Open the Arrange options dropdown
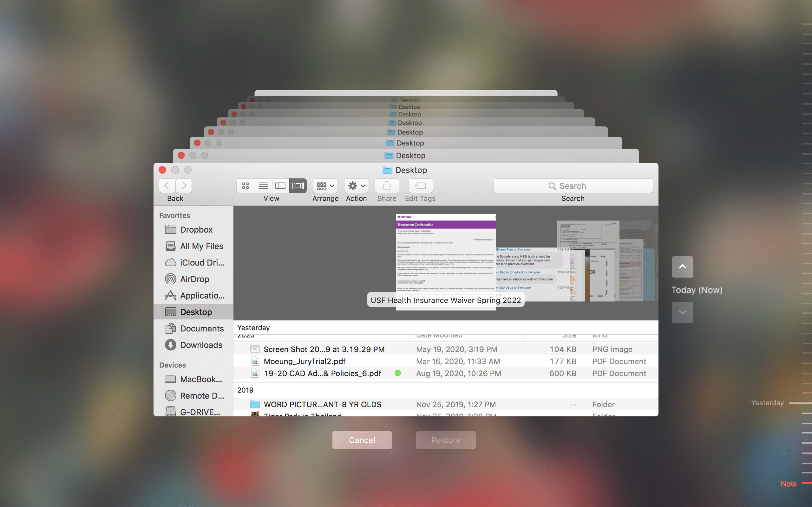The image size is (812, 507). [325, 185]
